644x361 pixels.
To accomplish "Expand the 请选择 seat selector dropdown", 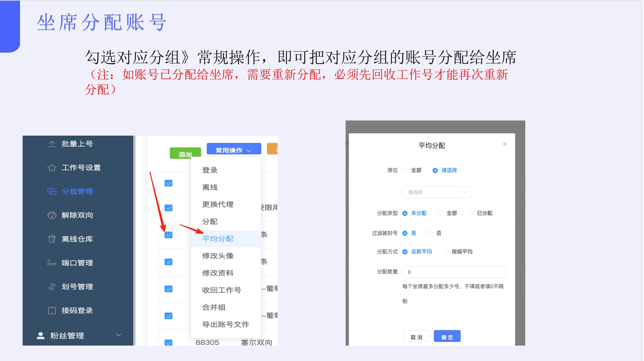I will coord(436,192).
